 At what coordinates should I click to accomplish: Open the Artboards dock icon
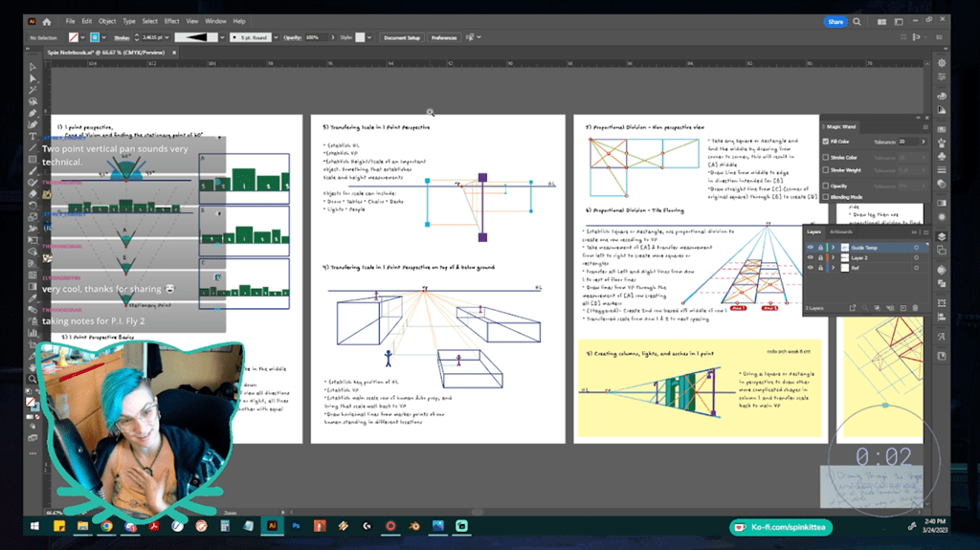[942, 251]
